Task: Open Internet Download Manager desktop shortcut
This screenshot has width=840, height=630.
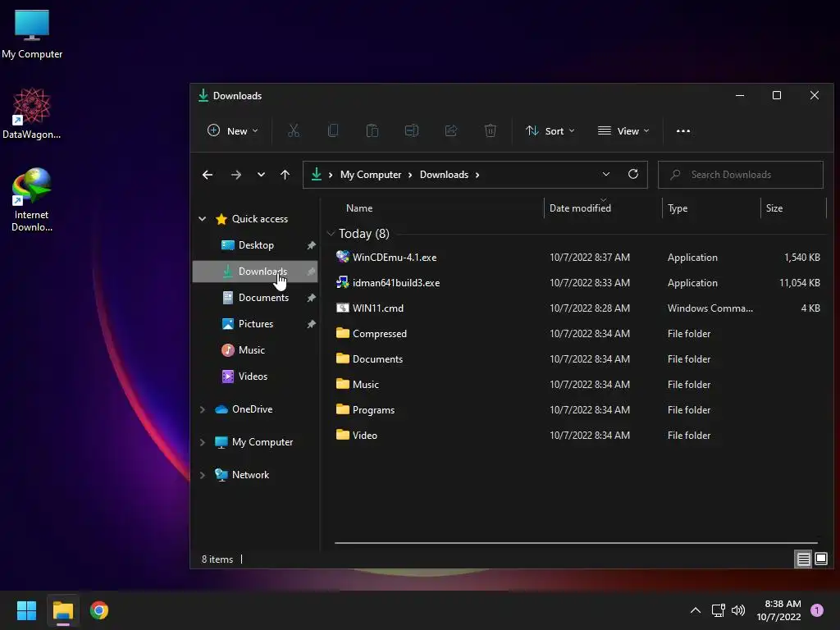Action: [32, 200]
